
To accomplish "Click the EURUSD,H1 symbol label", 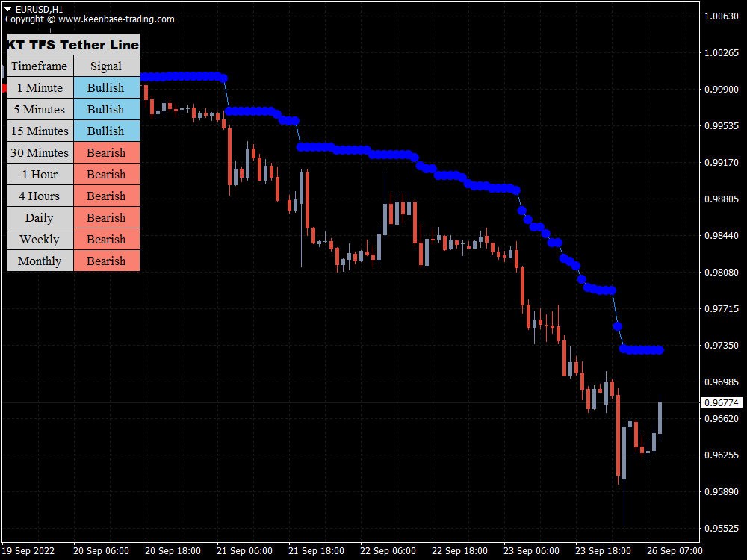I will coord(39,9).
